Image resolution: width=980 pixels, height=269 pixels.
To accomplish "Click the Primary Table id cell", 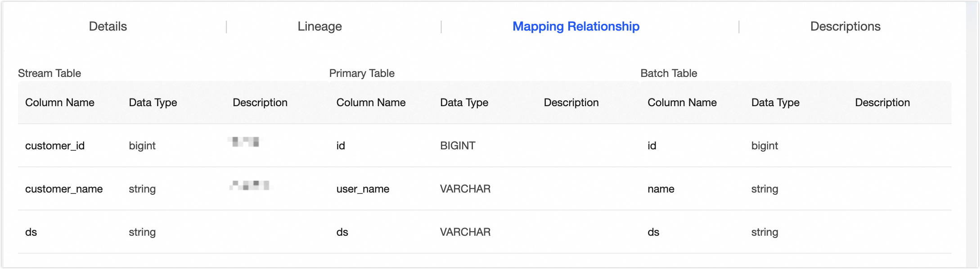I will [x=341, y=146].
